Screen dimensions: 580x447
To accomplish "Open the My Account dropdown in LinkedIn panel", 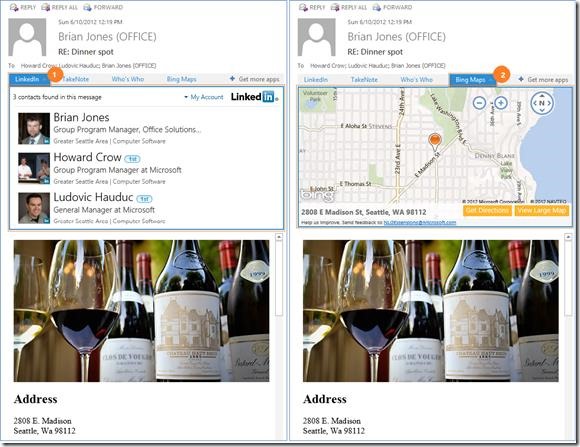I will pos(204,97).
